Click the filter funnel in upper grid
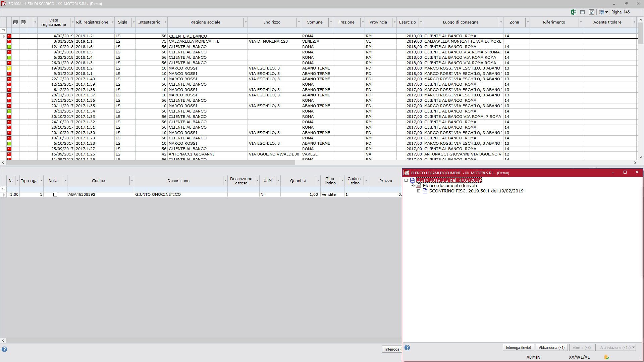 coord(4,31)
